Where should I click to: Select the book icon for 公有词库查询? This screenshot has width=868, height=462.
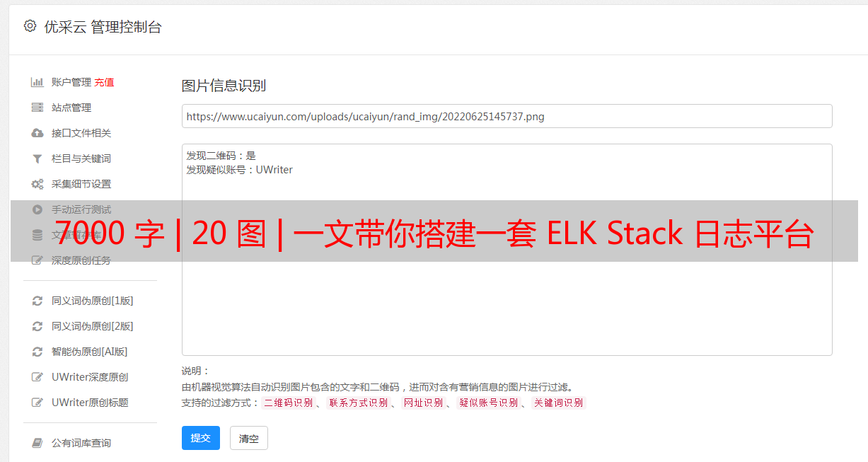[x=37, y=443]
